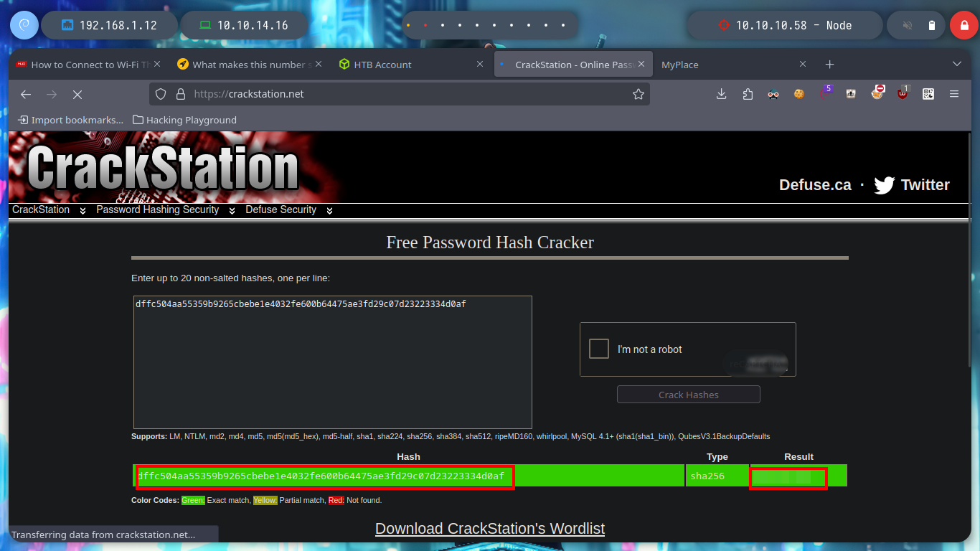Open a new browser tab
The image size is (980, 551).
point(829,65)
